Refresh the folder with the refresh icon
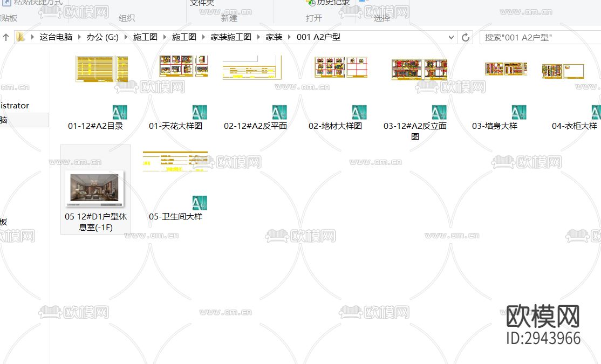Viewport: 601px width, 364px height. tap(465, 37)
